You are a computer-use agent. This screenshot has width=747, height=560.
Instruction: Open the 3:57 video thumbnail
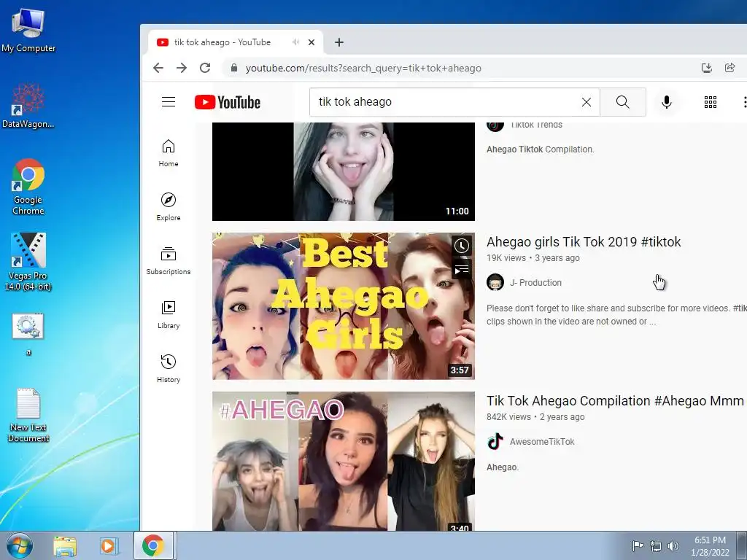pyautogui.click(x=344, y=306)
